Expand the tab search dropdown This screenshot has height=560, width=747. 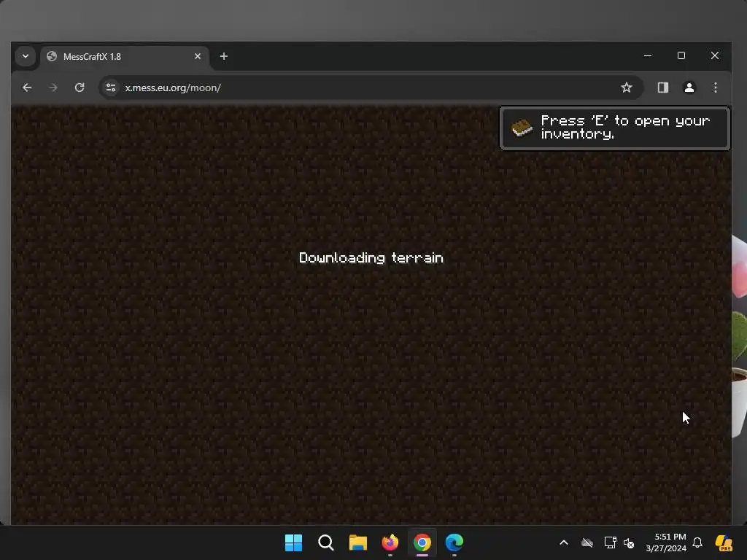point(26,56)
